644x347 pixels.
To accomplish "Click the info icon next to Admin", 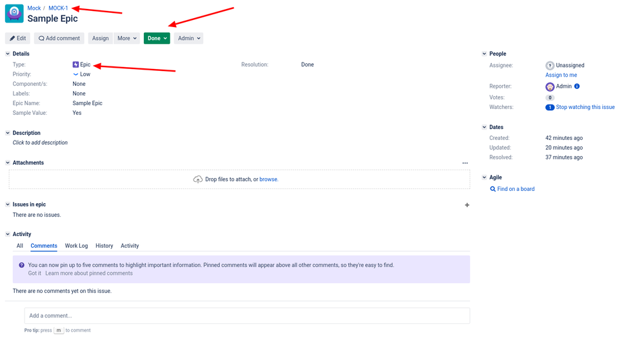I will [577, 86].
